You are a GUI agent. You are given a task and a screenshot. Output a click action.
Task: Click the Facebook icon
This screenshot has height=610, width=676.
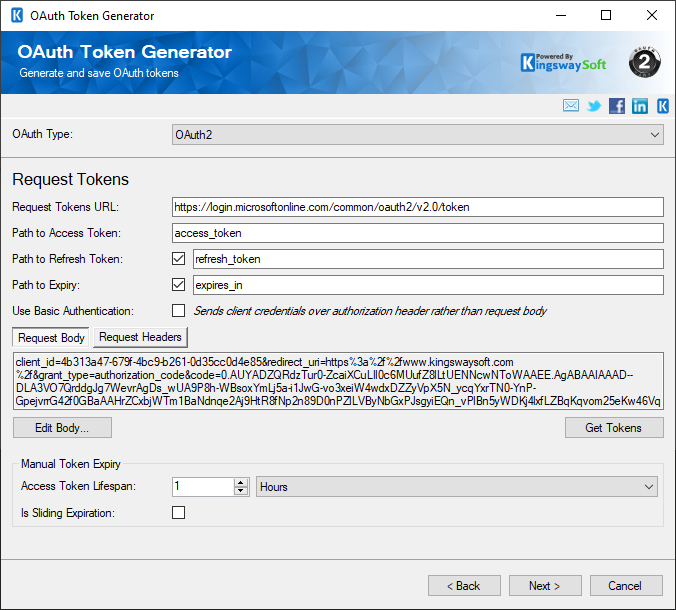pyautogui.click(x=617, y=106)
